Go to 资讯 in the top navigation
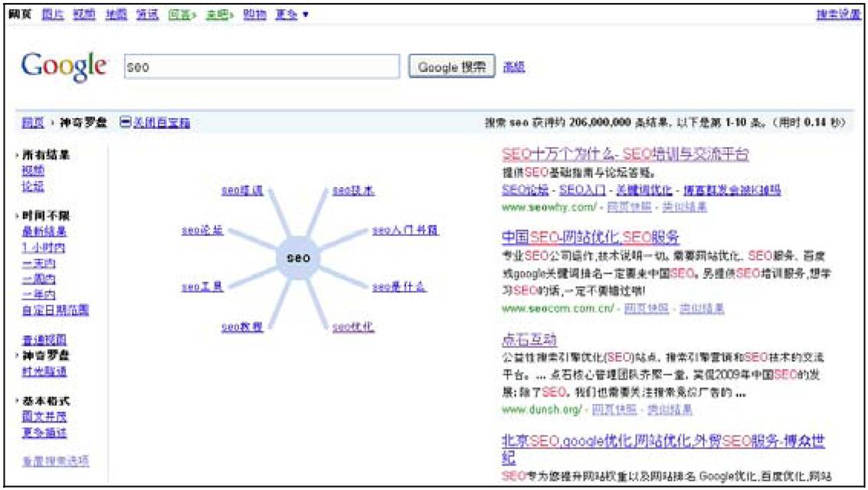868x490 pixels. tap(148, 15)
